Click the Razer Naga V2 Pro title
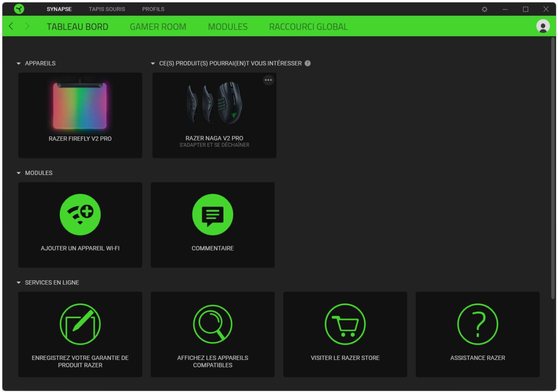558x392 pixels. tap(214, 138)
